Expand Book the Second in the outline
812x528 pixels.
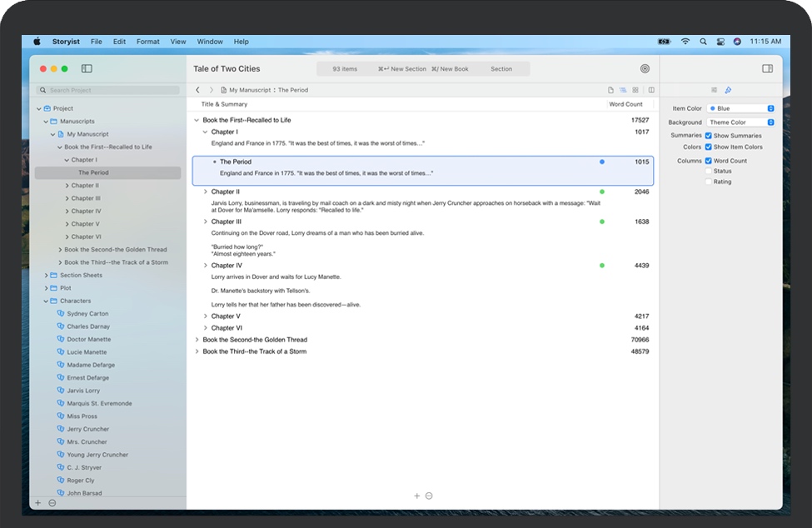[x=197, y=340]
